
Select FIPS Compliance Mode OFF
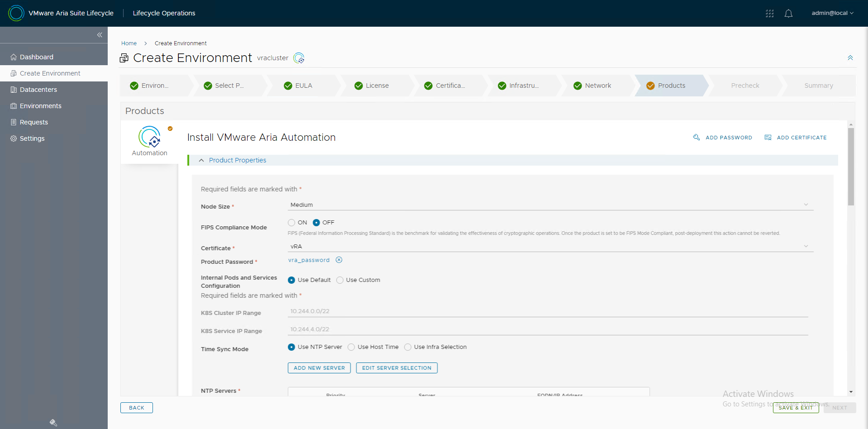316,223
